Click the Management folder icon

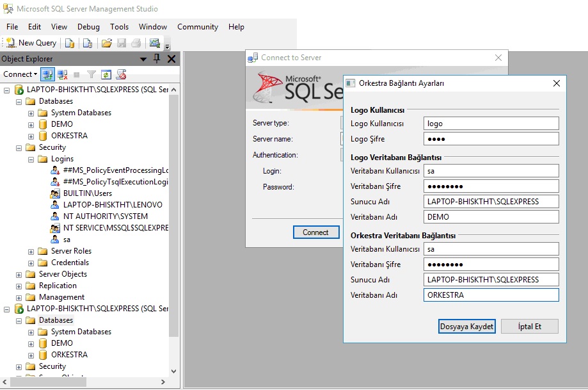pos(30,297)
